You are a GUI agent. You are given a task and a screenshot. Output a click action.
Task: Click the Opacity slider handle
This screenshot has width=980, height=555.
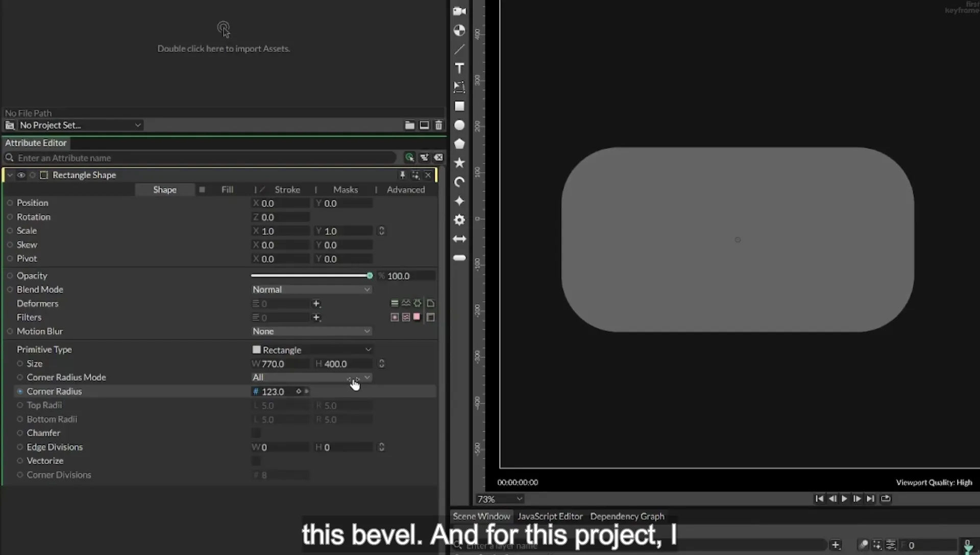[x=370, y=275]
